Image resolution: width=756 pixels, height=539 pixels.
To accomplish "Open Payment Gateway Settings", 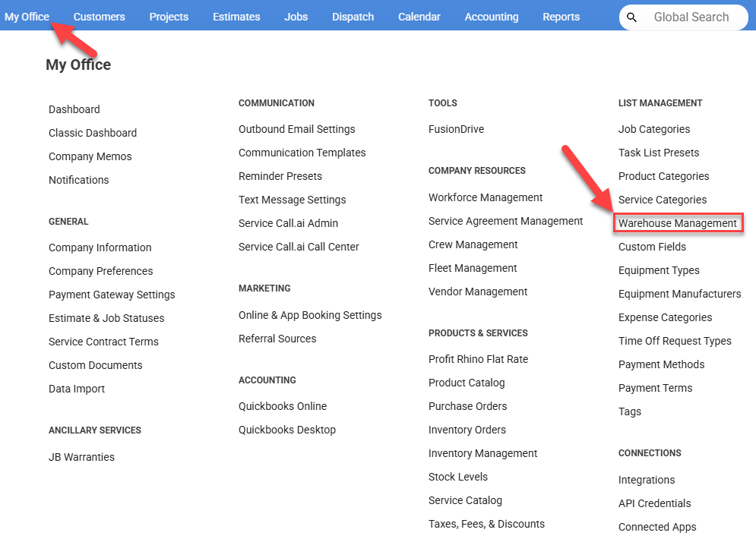I will click(112, 295).
